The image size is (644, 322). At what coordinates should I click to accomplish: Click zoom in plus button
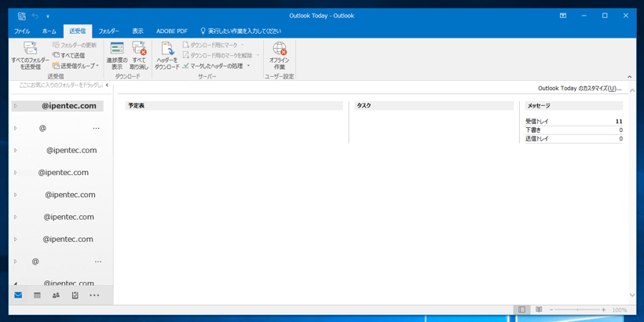(603, 309)
